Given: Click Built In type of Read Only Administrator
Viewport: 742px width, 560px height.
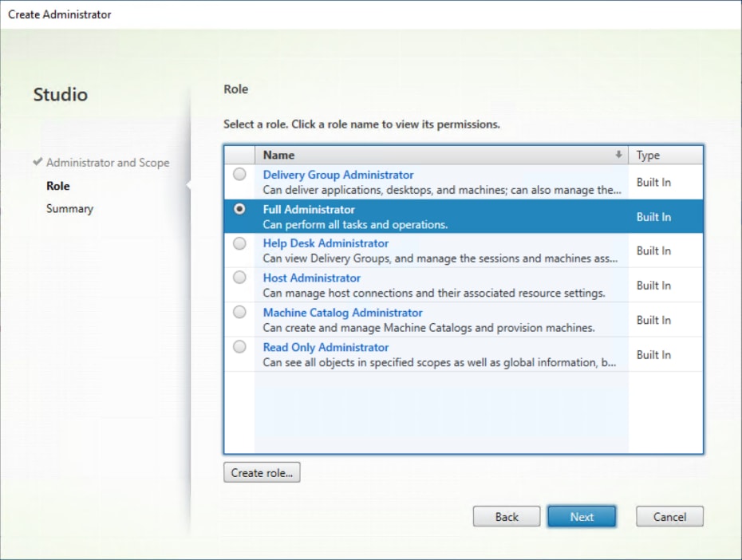Looking at the screenshot, I should click(653, 355).
